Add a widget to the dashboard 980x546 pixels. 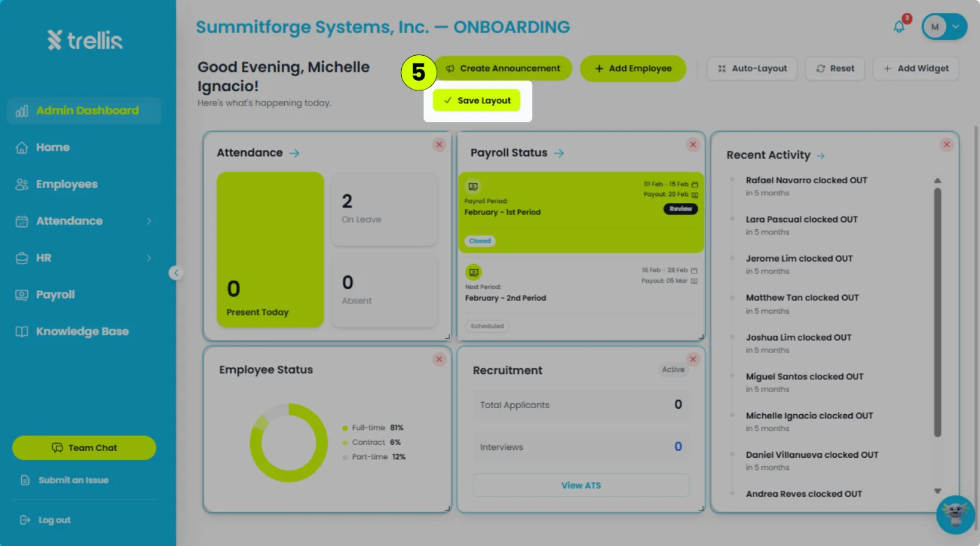tap(916, 69)
